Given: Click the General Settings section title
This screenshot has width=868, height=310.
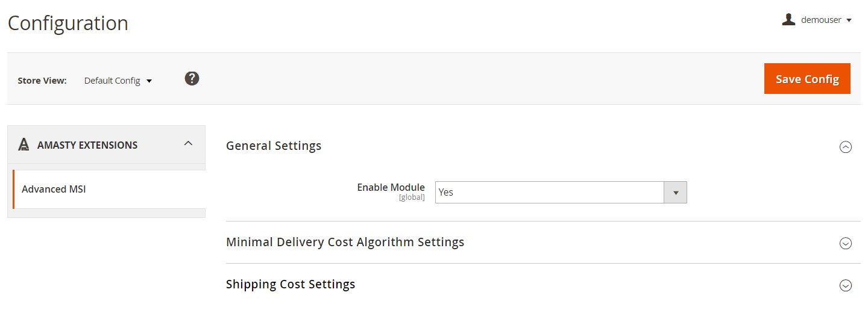Looking at the screenshot, I should coord(274,146).
